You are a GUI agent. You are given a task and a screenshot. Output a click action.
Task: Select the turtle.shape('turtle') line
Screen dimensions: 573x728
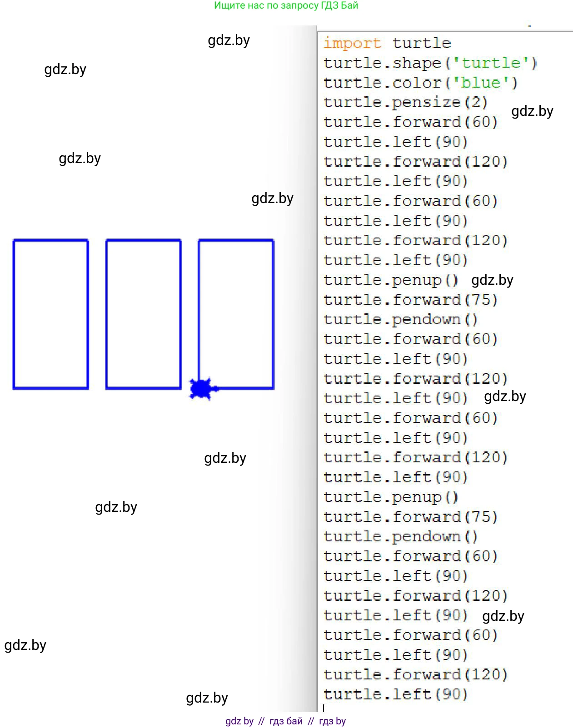430,63
